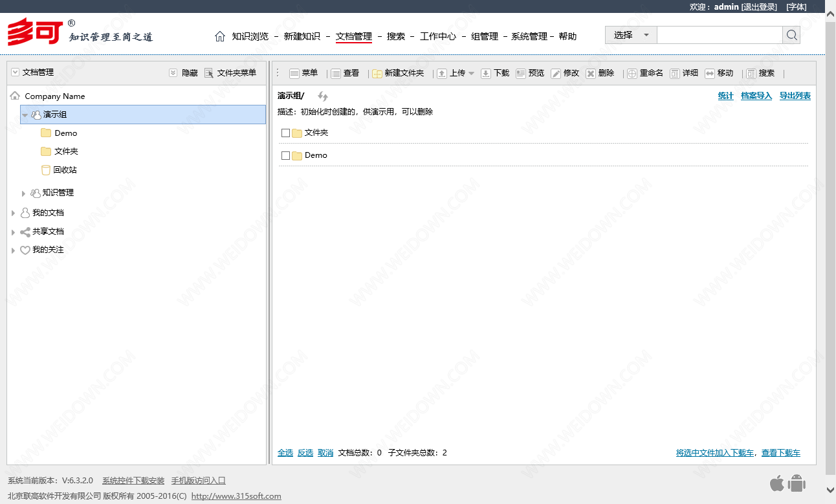
Task: Click the 重命名 rename icon
Action: click(632, 74)
